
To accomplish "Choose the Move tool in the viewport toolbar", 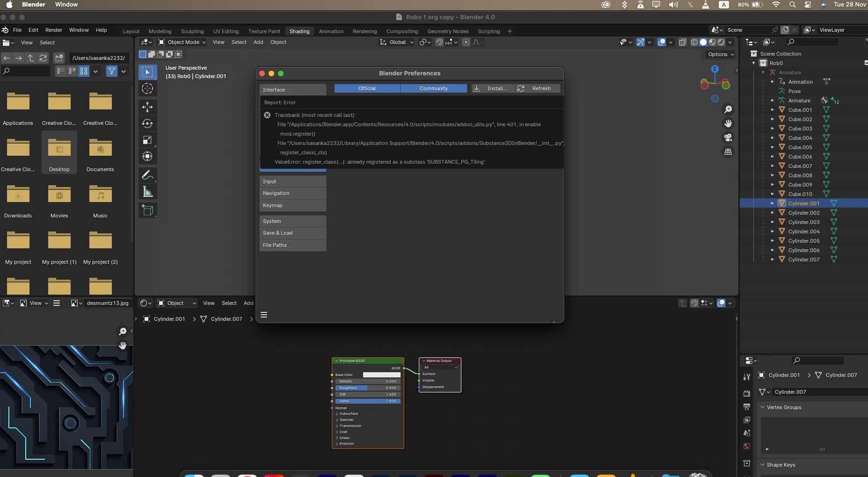I will pyautogui.click(x=147, y=107).
